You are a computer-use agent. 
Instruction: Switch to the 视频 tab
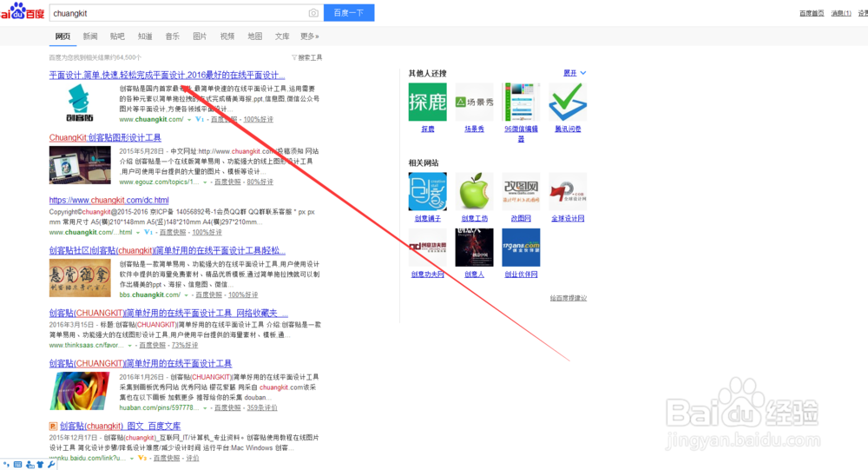coord(227,36)
